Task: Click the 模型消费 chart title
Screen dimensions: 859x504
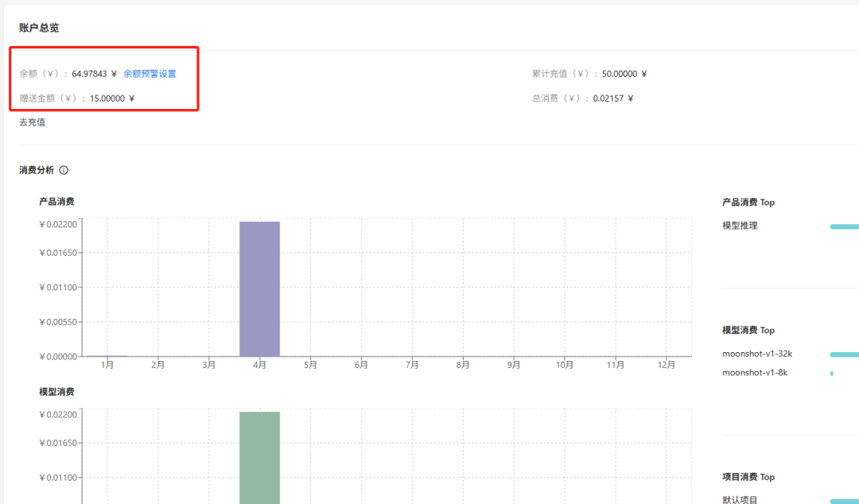Action: click(56, 392)
